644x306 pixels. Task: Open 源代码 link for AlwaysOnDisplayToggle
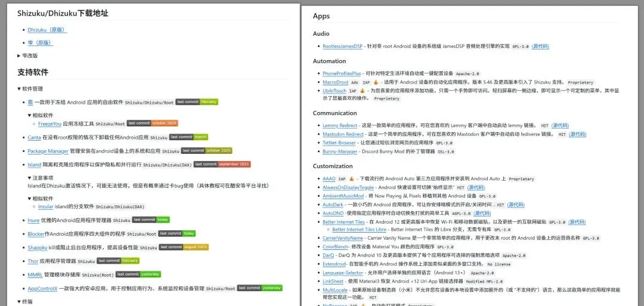tap(476, 187)
